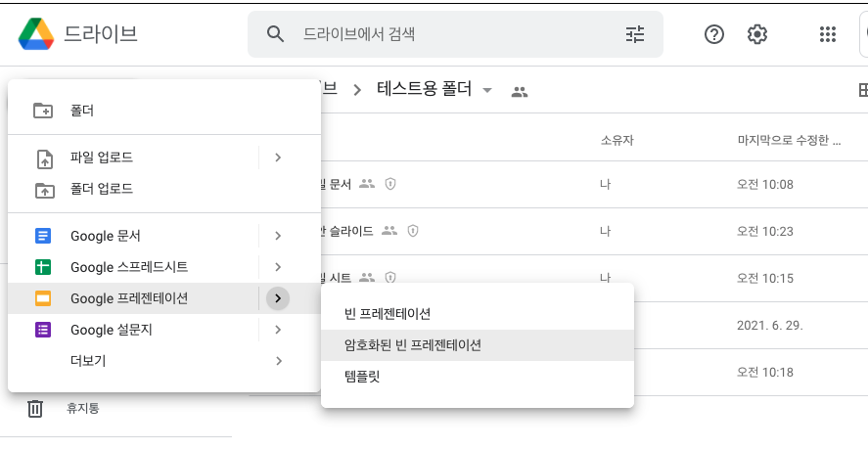
Task: Click 휴지통 in the sidebar
Action: click(83, 409)
